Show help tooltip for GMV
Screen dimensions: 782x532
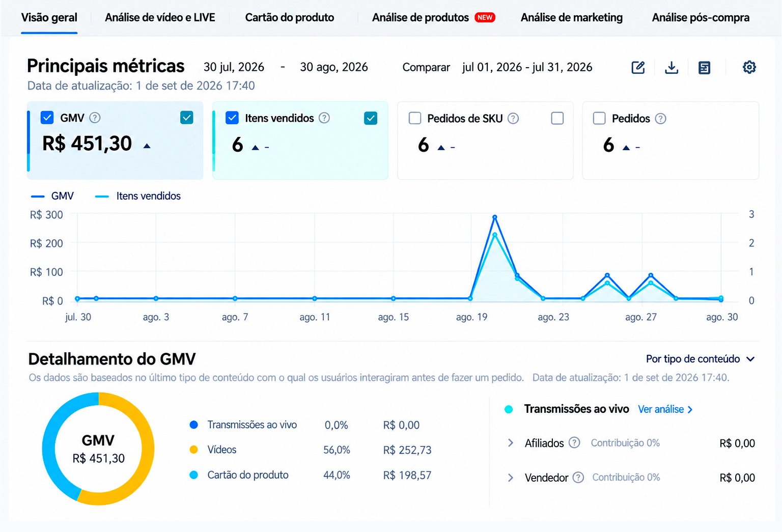[x=95, y=118]
